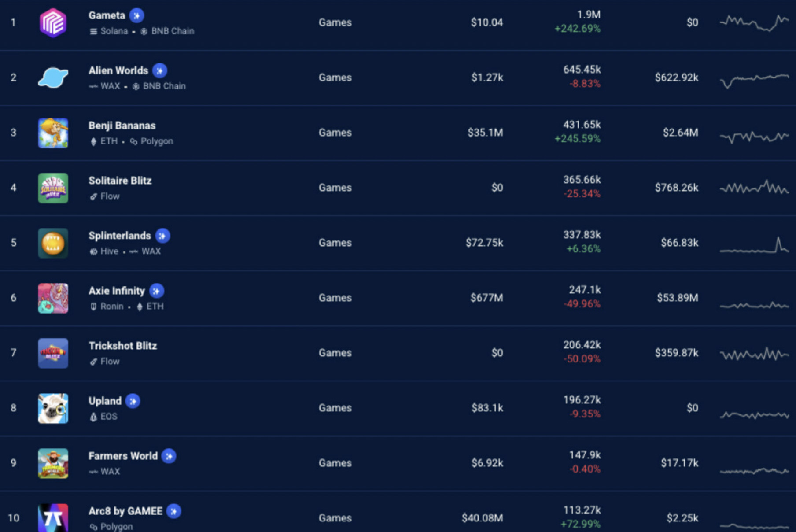This screenshot has height=532, width=796.
Task: Click the Games category in Gameta row
Action: tap(335, 22)
